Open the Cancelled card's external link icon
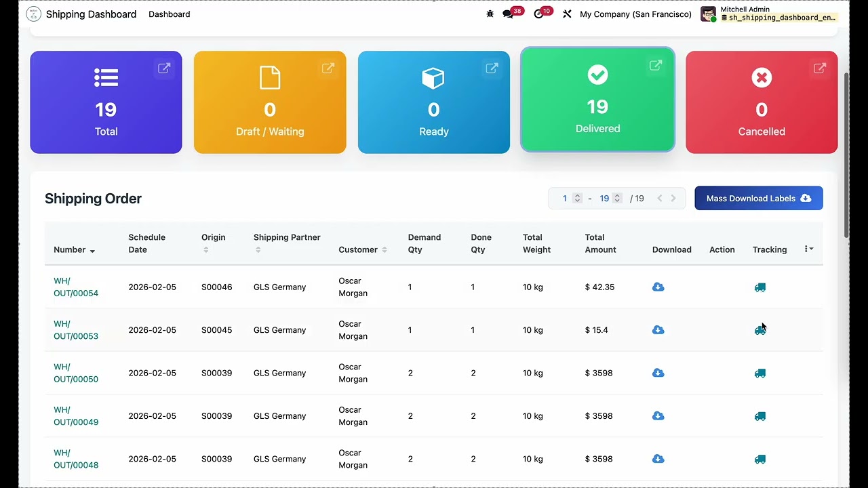The image size is (868, 488). pos(820,68)
